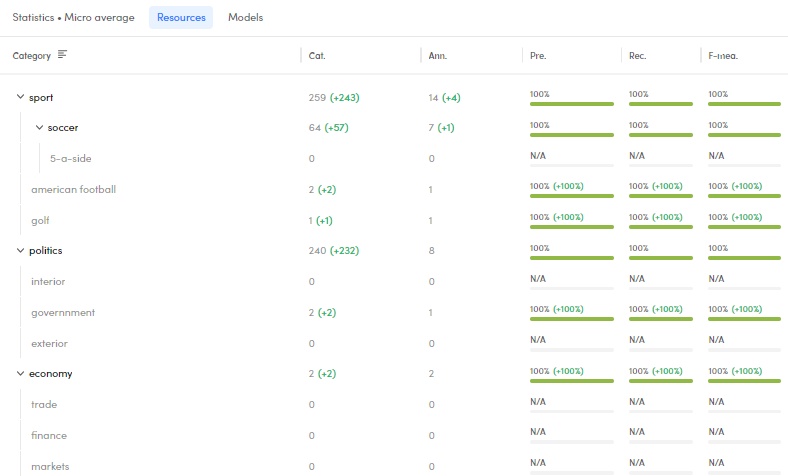Click the politics recall progress bar
The width and height of the screenshot is (788, 476).
pyautogui.click(x=660, y=257)
